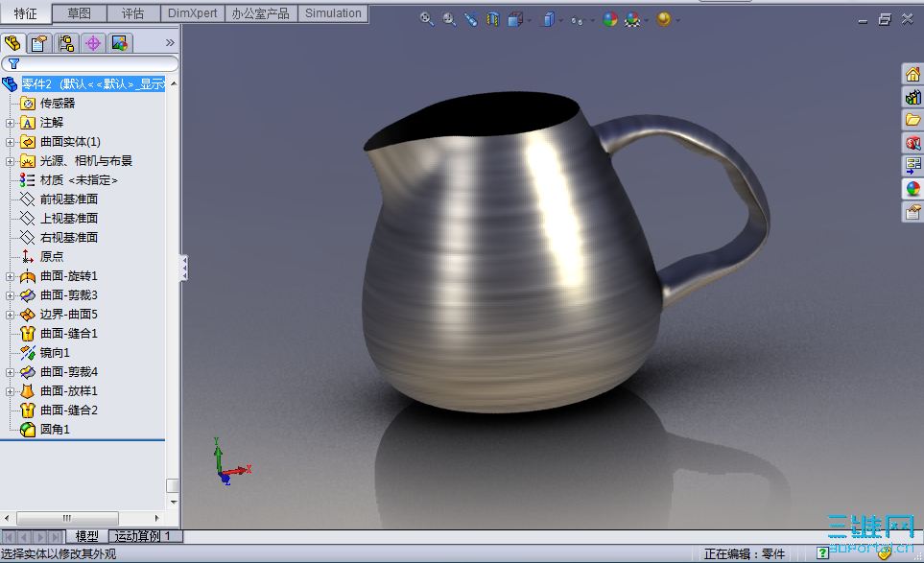
Task: Switch to the 草图 tab
Action: pos(79,13)
